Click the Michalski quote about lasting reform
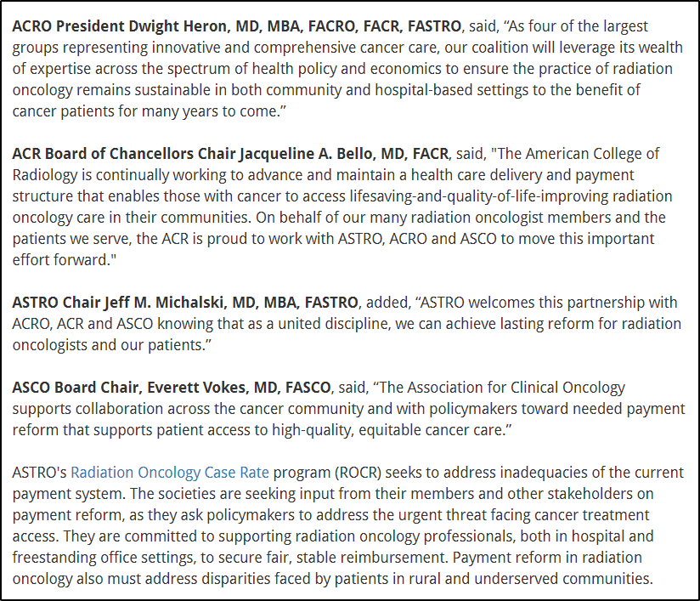 pos(340,324)
